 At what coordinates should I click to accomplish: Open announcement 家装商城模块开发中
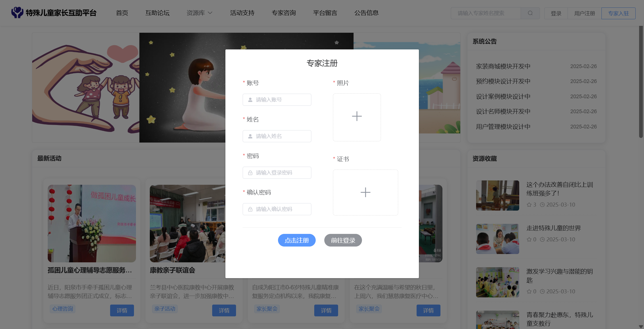(503, 66)
